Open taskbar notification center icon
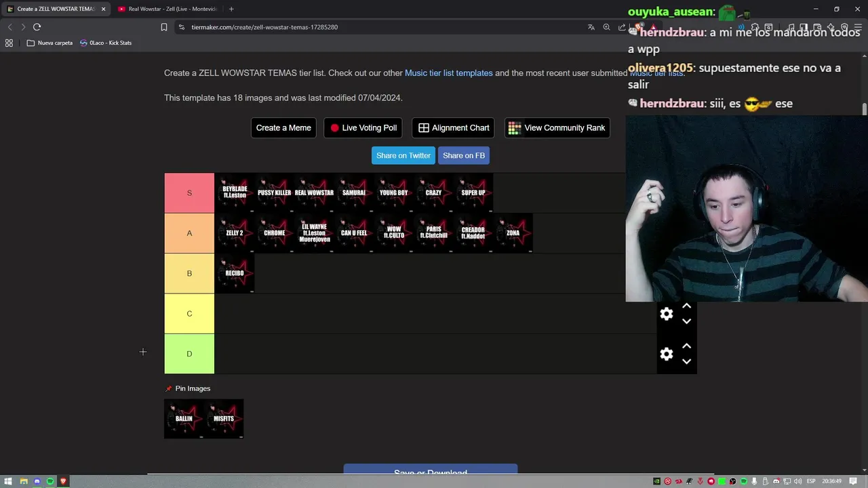868x488 pixels. 853,481
